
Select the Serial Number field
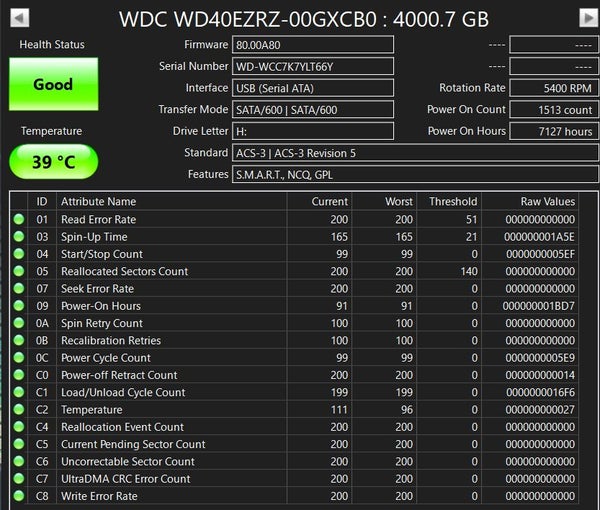point(313,67)
